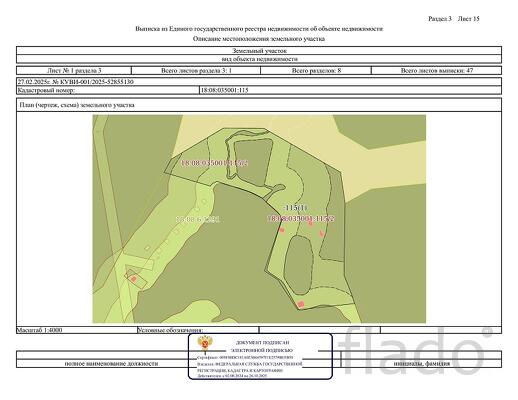Click the 'Кадастровый номер:' label cell
This screenshot has width=518, height=400.
pos(108,90)
